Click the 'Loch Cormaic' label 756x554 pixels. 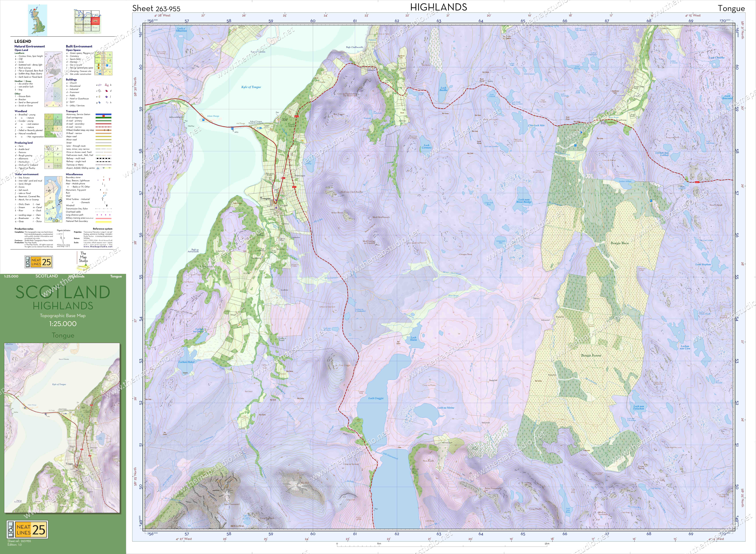(x=426, y=147)
